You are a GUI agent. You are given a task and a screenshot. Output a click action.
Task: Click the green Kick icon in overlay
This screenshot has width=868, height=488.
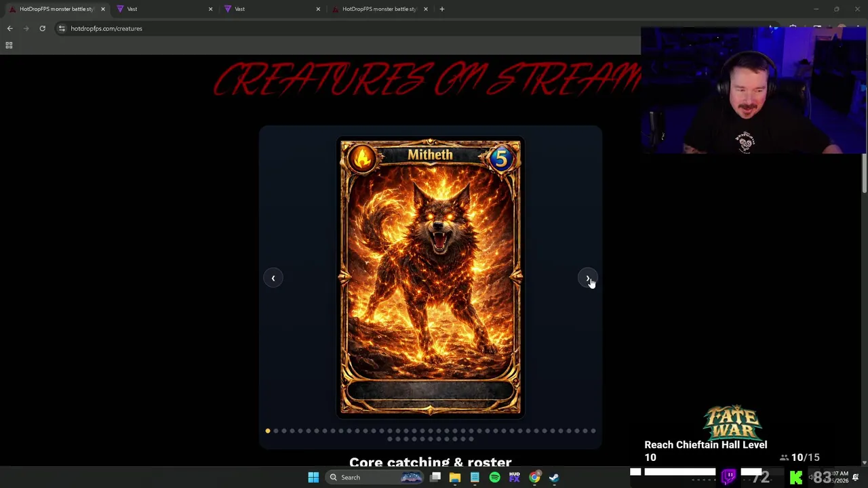point(796,478)
